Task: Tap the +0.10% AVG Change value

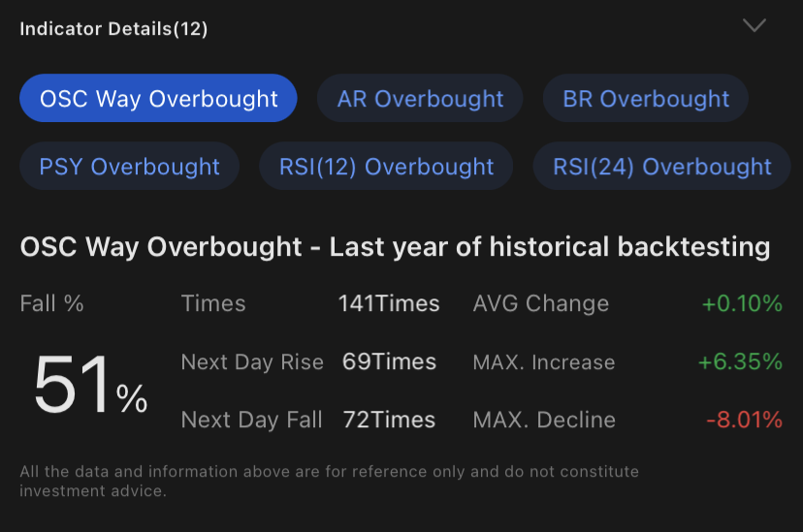Action: (x=742, y=303)
